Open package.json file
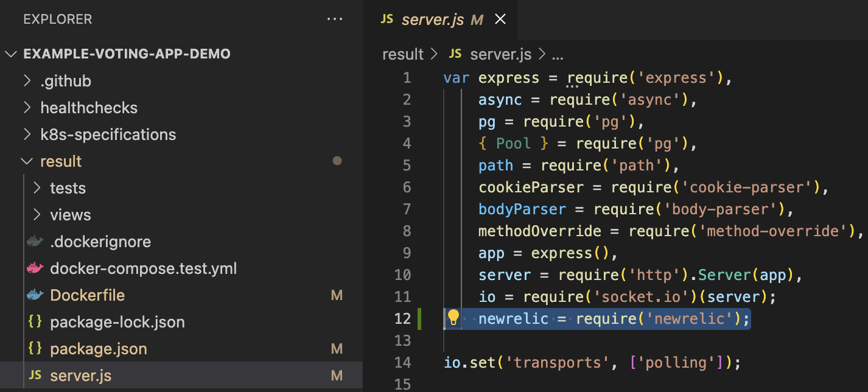 point(99,349)
